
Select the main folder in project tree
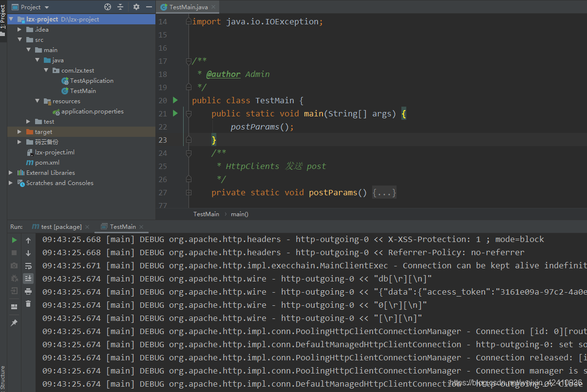coord(50,50)
